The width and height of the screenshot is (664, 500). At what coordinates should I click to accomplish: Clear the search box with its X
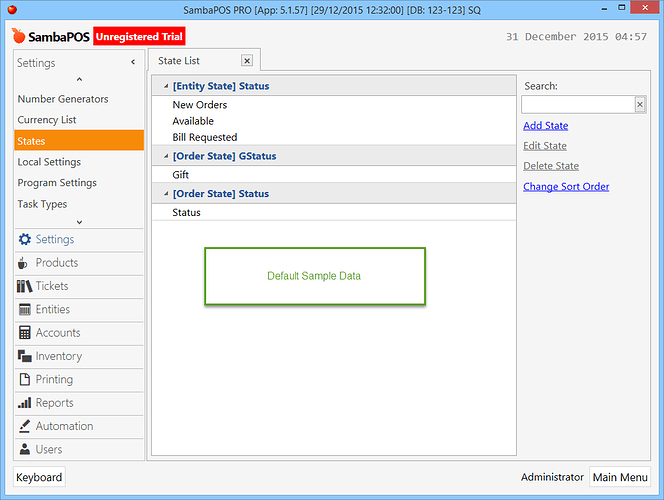pyautogui.click(x=640, y=104)
